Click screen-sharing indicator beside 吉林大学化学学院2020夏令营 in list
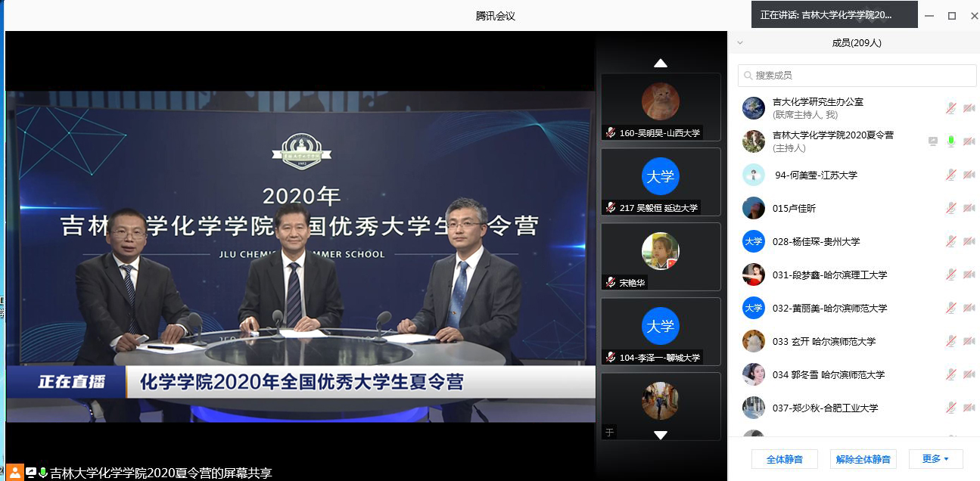 click(933, 141)
